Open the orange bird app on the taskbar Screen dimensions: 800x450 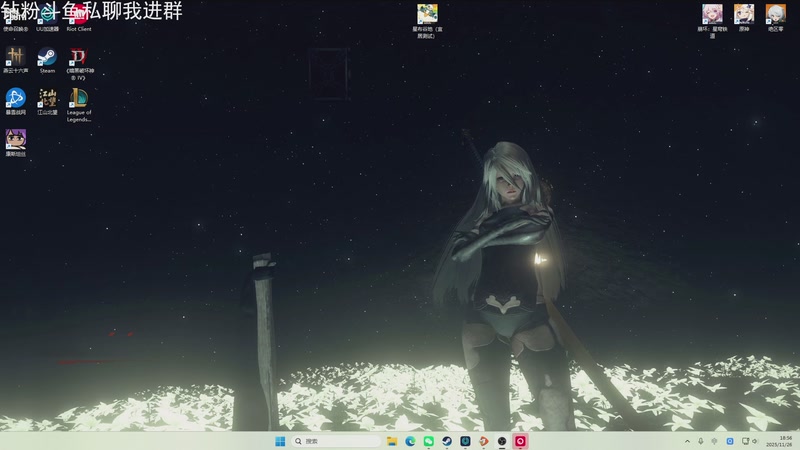pos(484,441)
